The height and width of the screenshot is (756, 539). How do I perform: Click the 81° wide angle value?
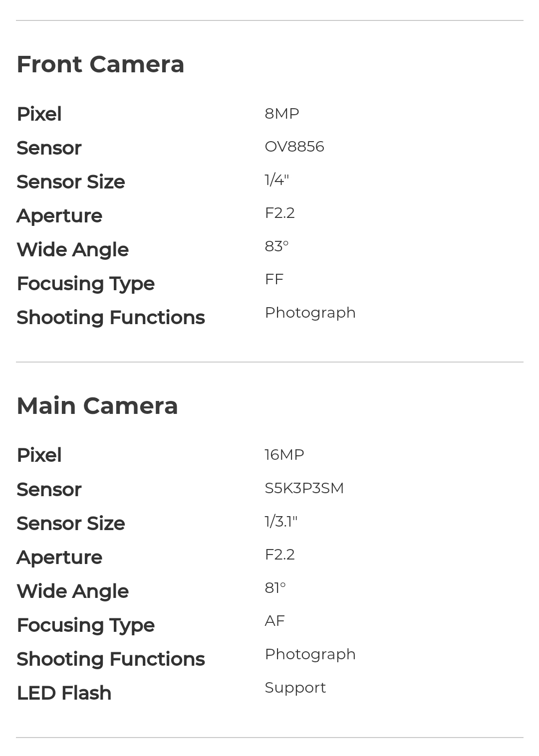275,588
